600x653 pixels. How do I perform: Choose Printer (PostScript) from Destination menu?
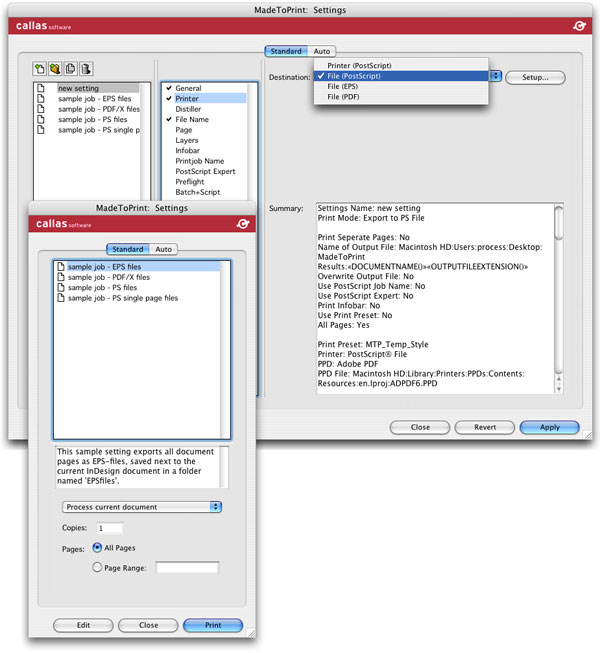pos(401,65)
